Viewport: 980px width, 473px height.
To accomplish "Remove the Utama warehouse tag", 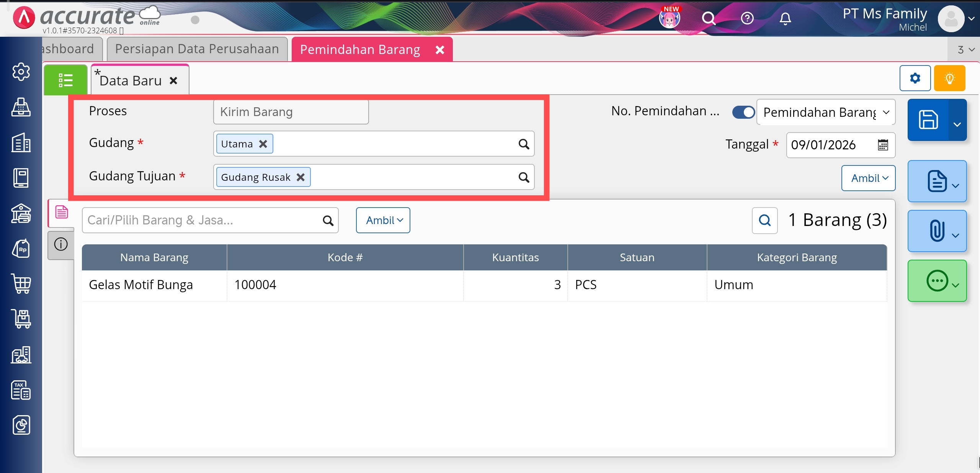I will pyautogui.click(x=263, y=144).
